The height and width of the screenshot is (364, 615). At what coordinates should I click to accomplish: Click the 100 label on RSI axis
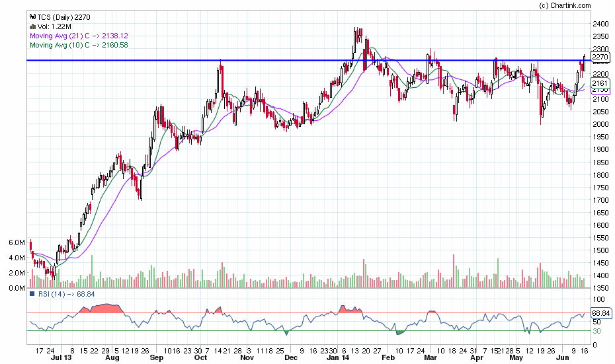pos(598,300)
